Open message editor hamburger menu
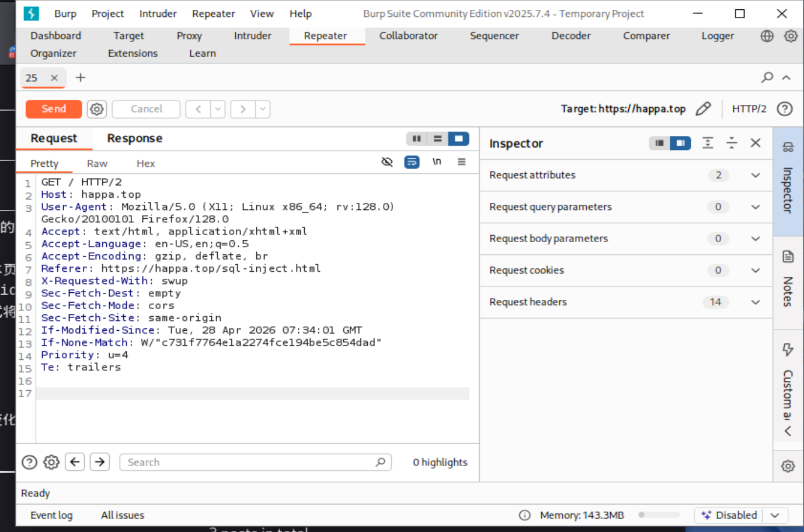Viewport: 804px width, 532px height. tap(462, 162)
